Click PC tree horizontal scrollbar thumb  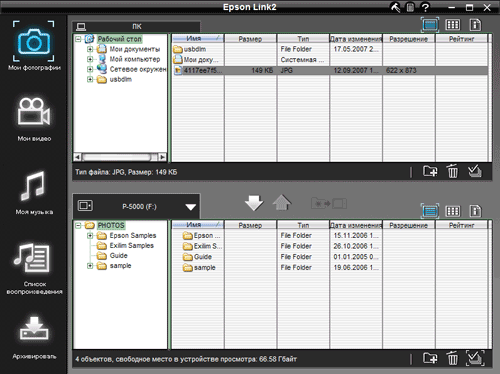coord(116,157)
